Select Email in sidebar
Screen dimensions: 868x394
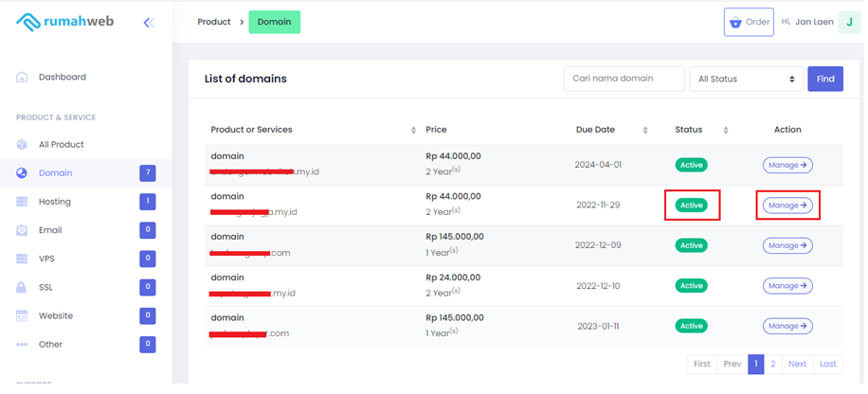[x=50, y=230]
